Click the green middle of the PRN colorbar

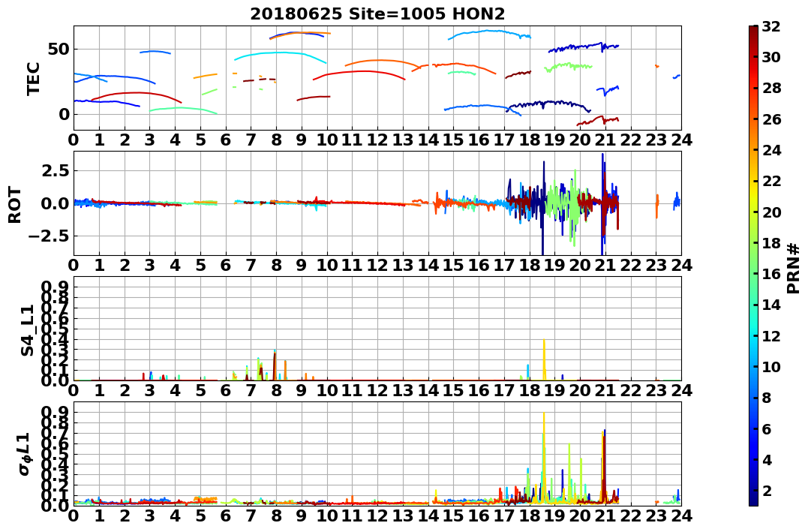753,266
